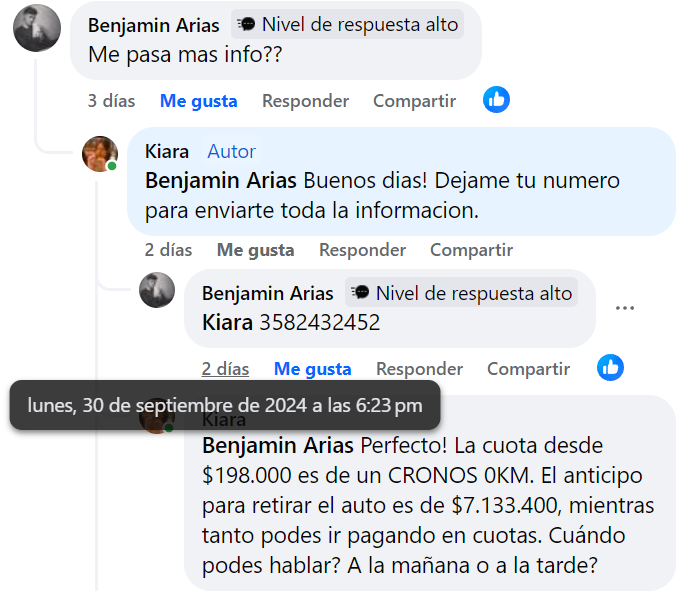Share Benjamin's first comment via Compartir
This screenshot has width=687, height=591.
click(414, 101)
